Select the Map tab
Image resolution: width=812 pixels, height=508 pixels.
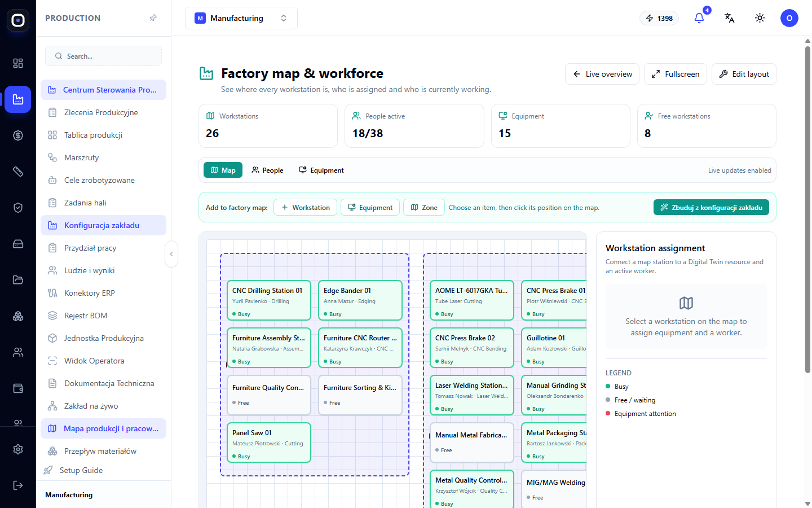pyautogui.click(x=223, y=170)
